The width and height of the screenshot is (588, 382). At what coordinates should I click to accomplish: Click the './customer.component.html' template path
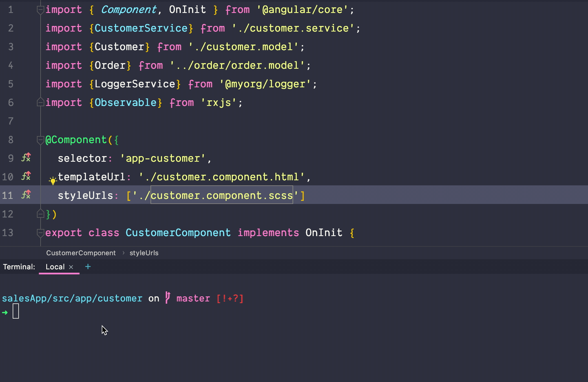(x=222, y=177)
